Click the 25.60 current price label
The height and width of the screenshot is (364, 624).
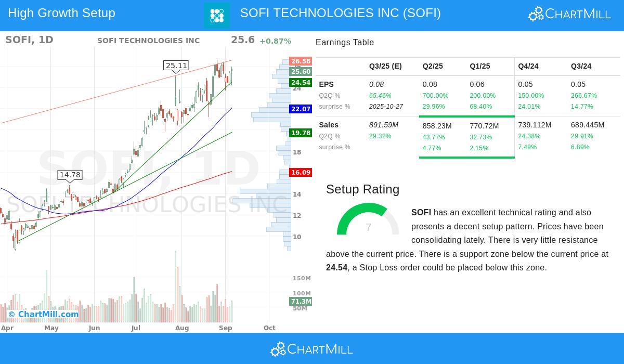301,72
